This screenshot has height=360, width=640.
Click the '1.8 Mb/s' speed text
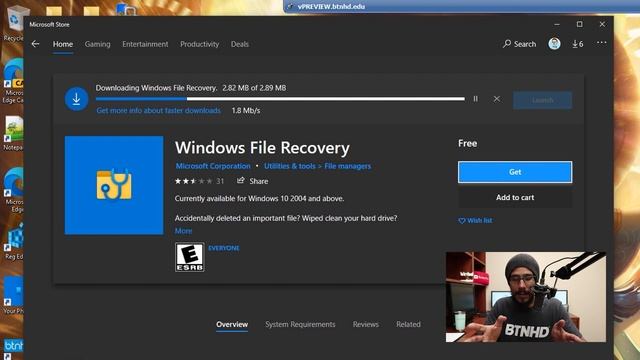pyautogui.click(x=246, y=111)
